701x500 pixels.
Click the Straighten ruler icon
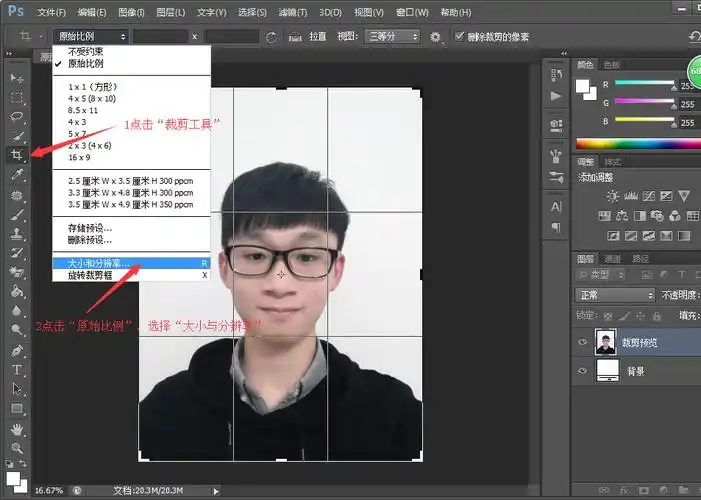[x=295, y=37]
